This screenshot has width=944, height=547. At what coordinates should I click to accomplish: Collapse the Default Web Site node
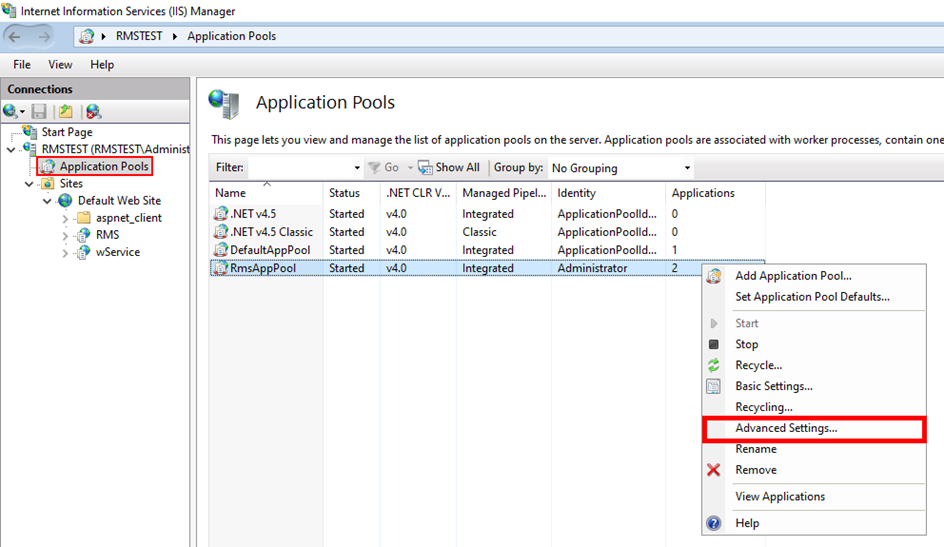pos(47,201)
